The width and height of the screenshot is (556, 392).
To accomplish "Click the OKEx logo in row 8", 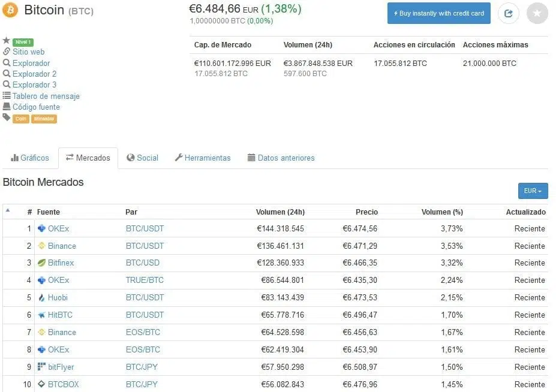I will coord(41,349).
